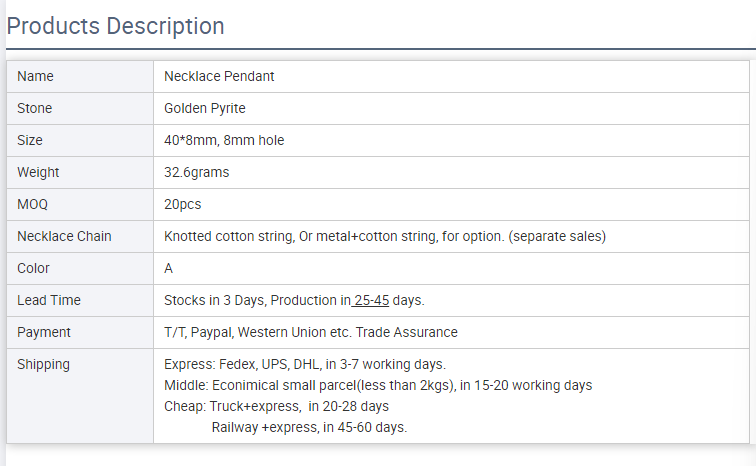This screenshot has height=466, width=756.
Task: Click the underlined 25-45 text
Action: tap(371, 300)
